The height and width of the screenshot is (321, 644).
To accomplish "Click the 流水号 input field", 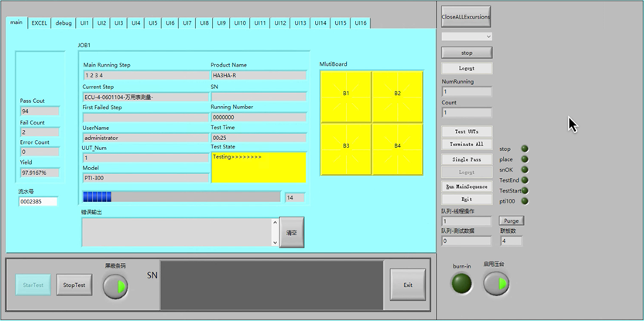I will pos(39,202).
